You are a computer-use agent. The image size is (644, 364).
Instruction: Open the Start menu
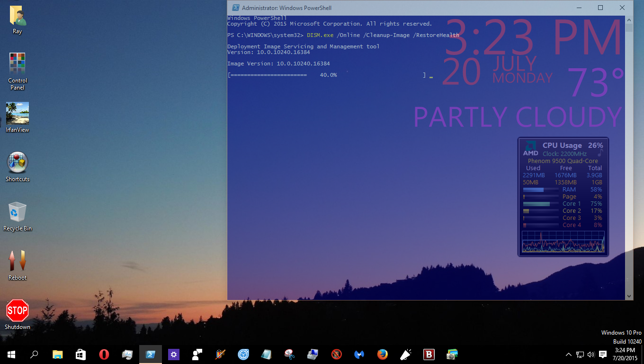[10, 354]
